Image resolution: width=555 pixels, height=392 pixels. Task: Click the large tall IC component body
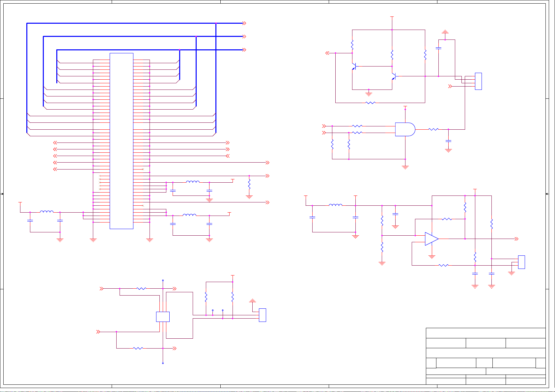[x=122, y=141]
